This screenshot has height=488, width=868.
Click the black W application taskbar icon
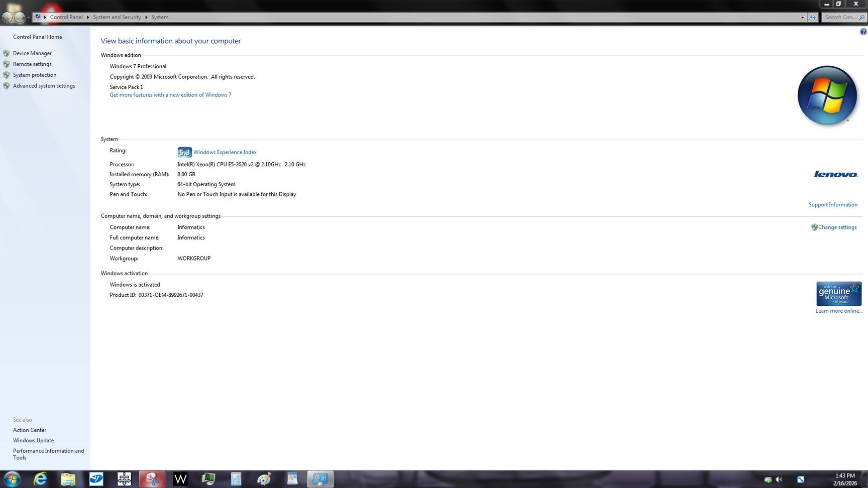[x=180, y=479]
